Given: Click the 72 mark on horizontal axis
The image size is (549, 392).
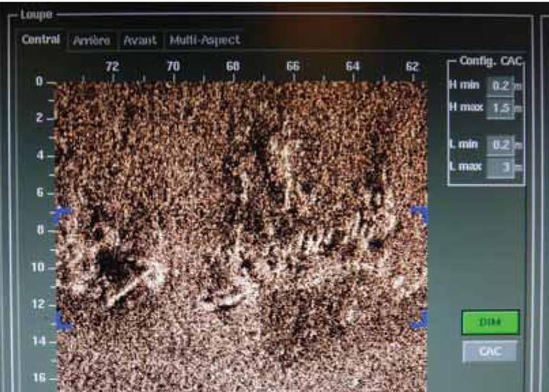Looking at the screenshot, I should click(x=113, y=66).
